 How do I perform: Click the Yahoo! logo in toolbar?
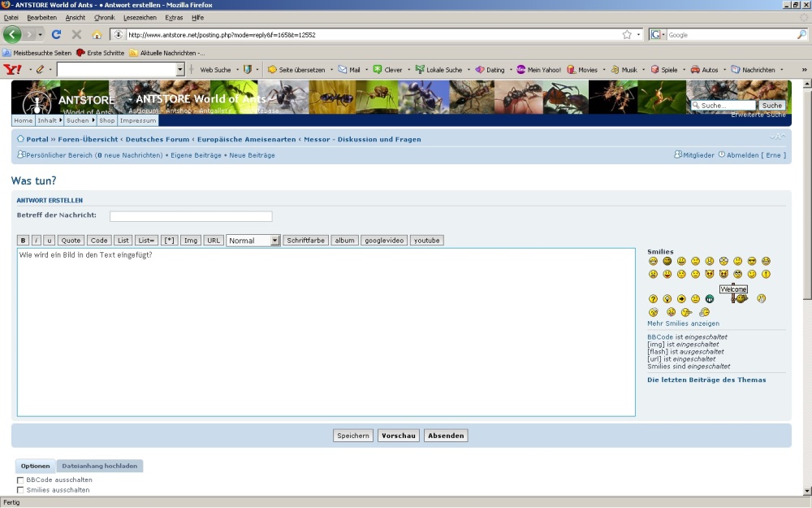click(12, 70)
